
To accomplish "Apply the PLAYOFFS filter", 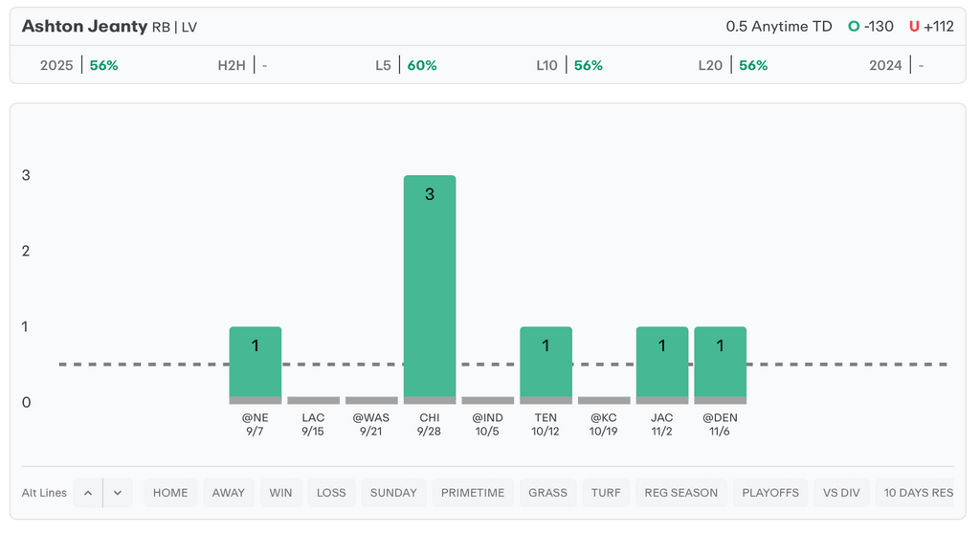I will click(x=770, y=493).
